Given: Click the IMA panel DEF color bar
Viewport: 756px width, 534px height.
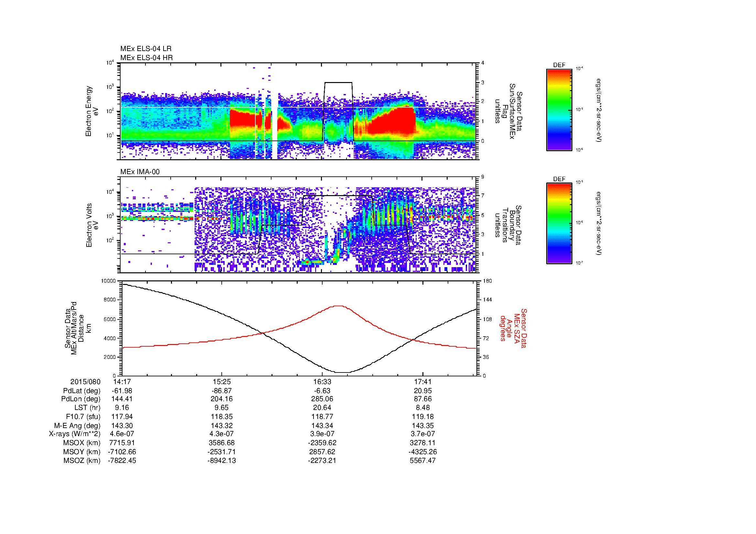Looking at the screenshot, I should pos(559,224).
